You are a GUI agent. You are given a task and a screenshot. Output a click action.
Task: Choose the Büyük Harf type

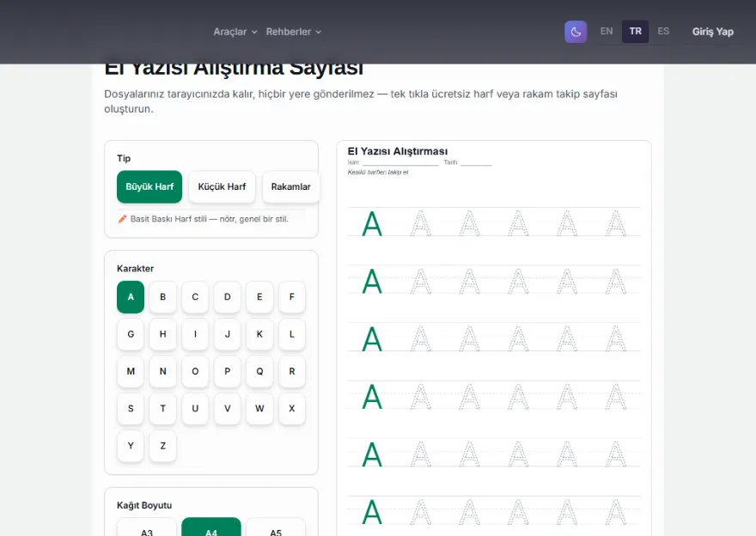click(x=149, y=186)
